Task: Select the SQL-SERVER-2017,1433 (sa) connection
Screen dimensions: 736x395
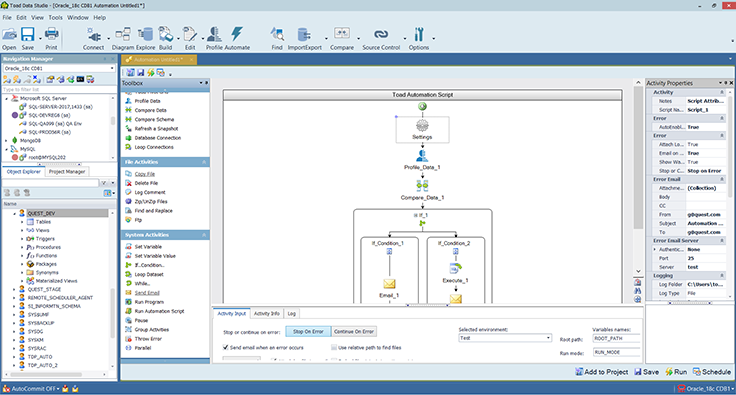Action: [60, 107]
